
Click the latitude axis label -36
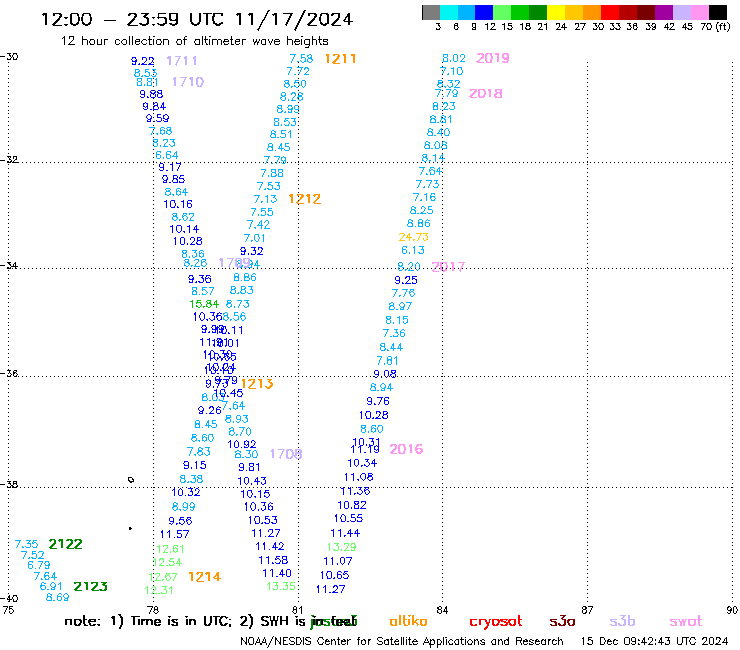coord(9,374)
